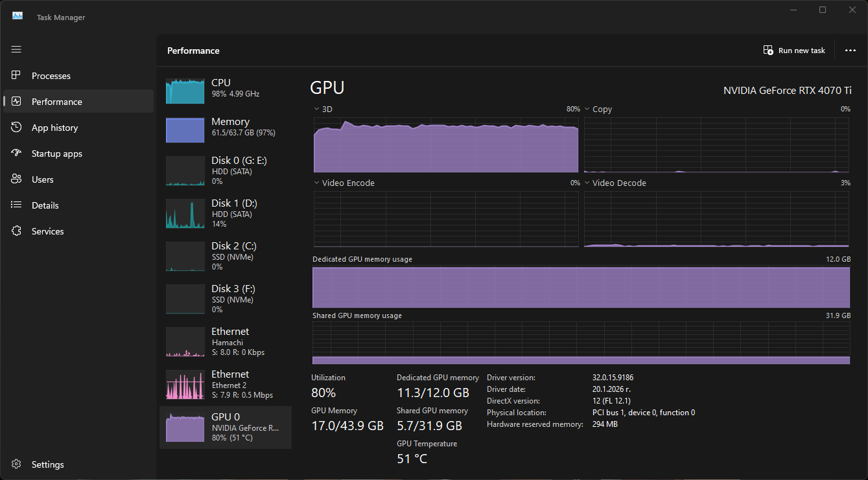868x480 pixels.
Task: Toggle the hamburger navigation menu
Action: [16, 49]
